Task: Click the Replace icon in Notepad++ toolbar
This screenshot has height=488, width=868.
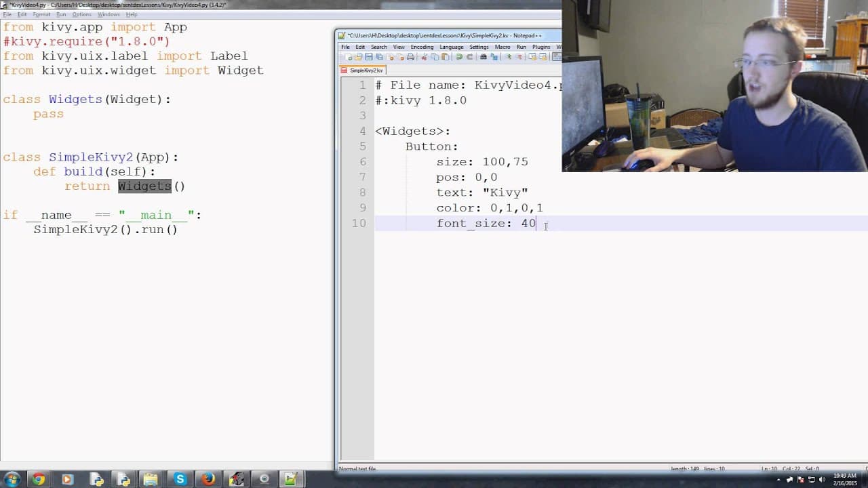Action: click(x=494, y=57)
